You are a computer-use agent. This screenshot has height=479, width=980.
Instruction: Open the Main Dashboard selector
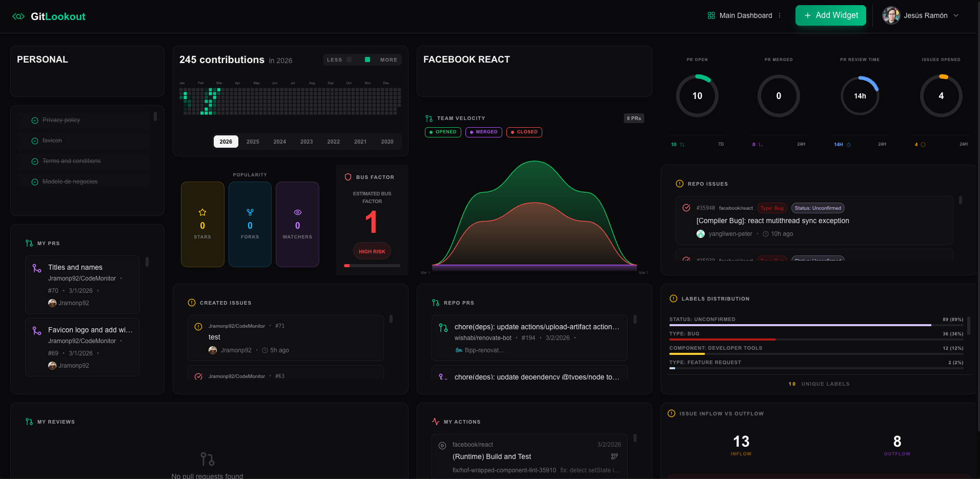740,15
